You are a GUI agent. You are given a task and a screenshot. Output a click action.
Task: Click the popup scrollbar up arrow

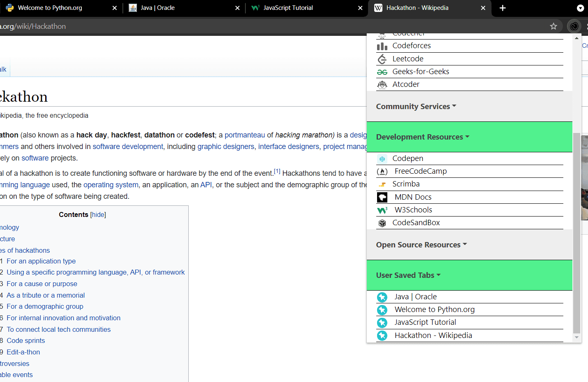pyautogui.click(x=576, y=38)
